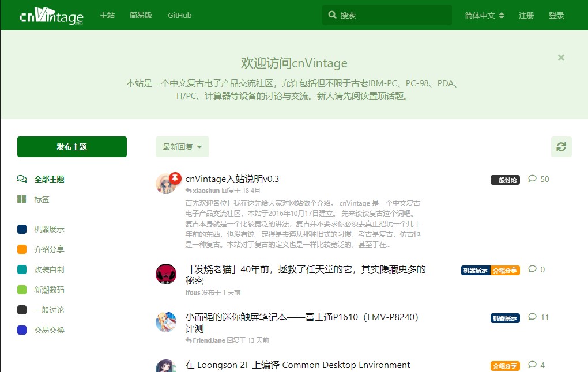This screenshot has width=588, height=372.
Task: Open the Loongson 2F Common Desktop topic
Action: tap(298, 365)
